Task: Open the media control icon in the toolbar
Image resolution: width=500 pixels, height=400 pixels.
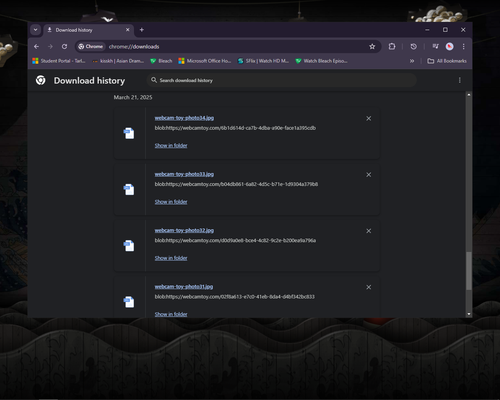Action: [x=435, y=47]
